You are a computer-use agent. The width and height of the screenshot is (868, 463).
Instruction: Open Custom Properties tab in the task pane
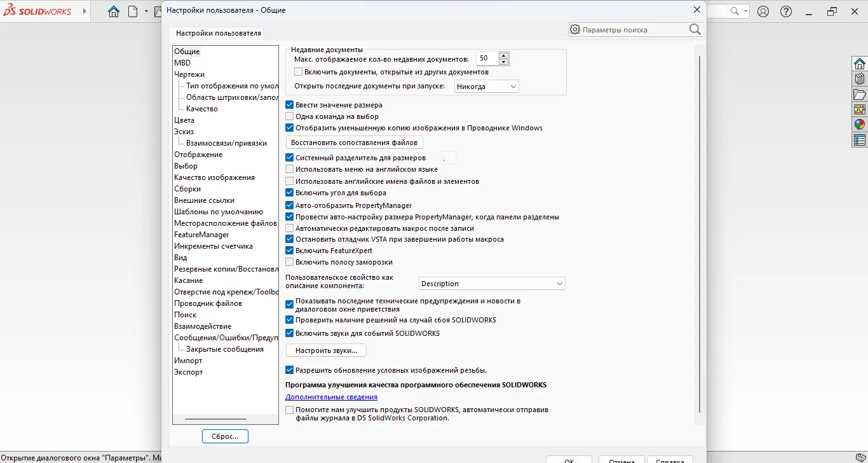coord(860,140)
